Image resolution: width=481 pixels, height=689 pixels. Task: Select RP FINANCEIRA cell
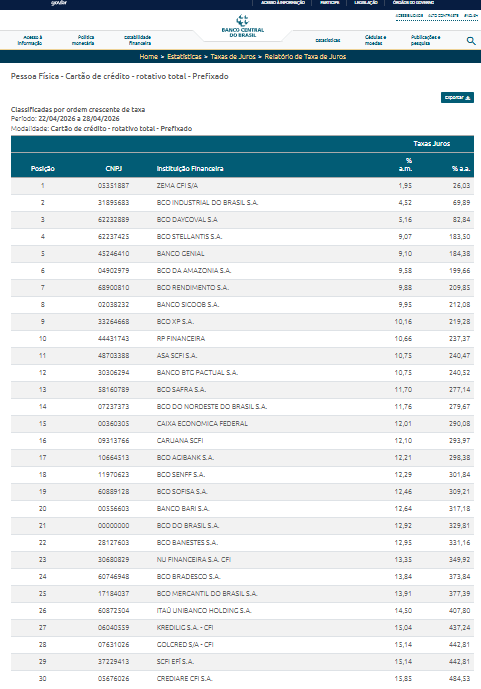pos(181,338)
